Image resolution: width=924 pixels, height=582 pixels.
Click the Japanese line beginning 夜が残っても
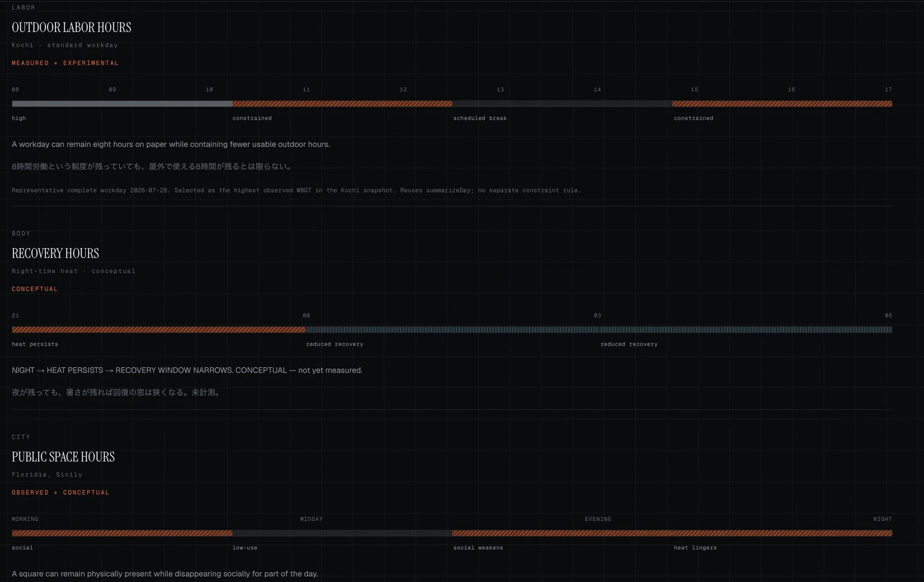[x=117, y=392]
